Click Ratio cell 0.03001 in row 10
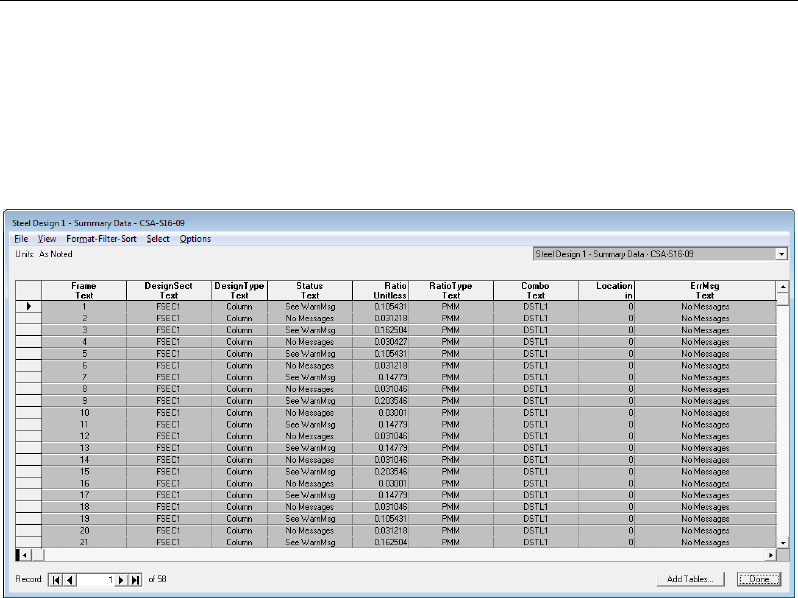Screen dimensions: 798x598 pyautogui.click(x=380, y=413)
